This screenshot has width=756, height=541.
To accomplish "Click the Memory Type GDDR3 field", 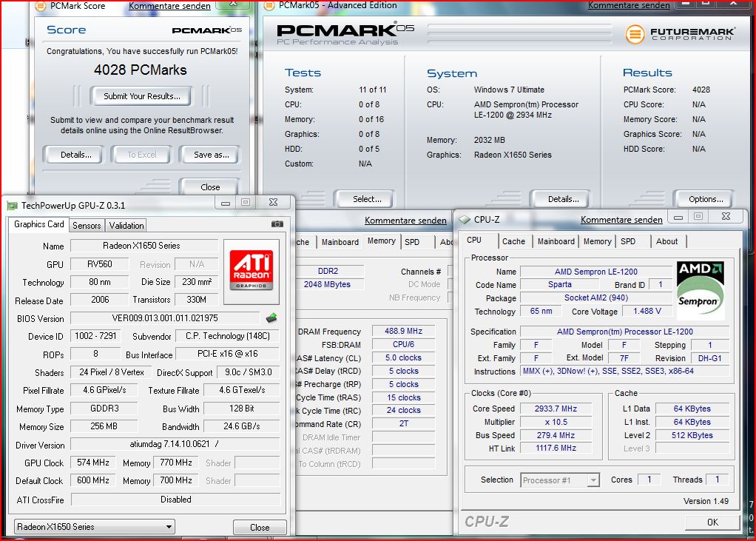I will coord(104,409).
